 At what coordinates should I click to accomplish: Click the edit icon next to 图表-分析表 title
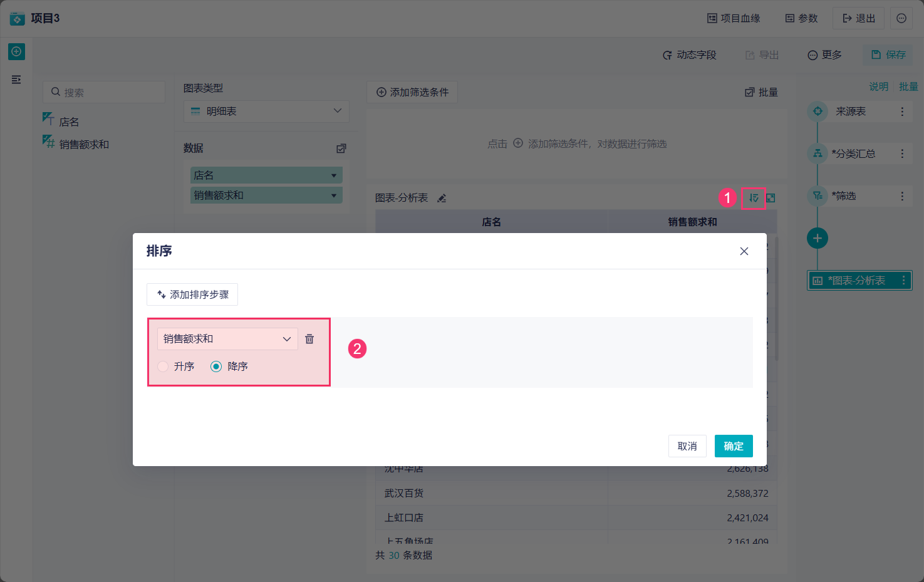pos(442,199)
